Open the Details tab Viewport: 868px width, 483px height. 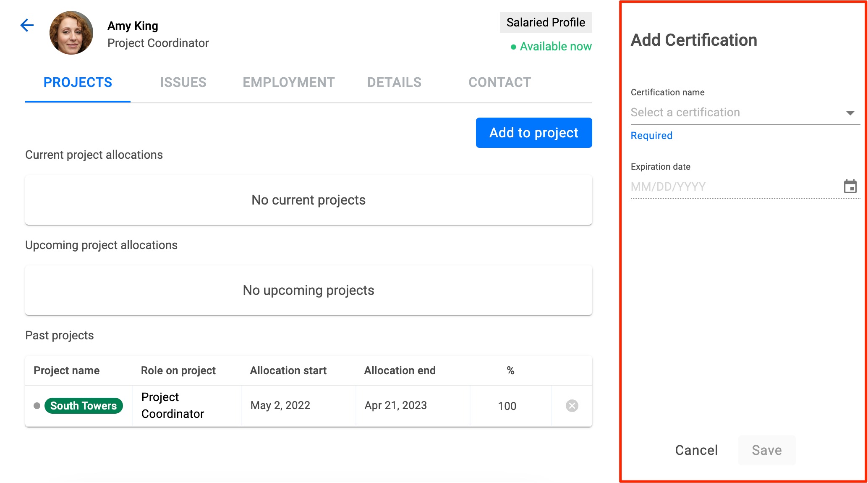coord(394,82)
